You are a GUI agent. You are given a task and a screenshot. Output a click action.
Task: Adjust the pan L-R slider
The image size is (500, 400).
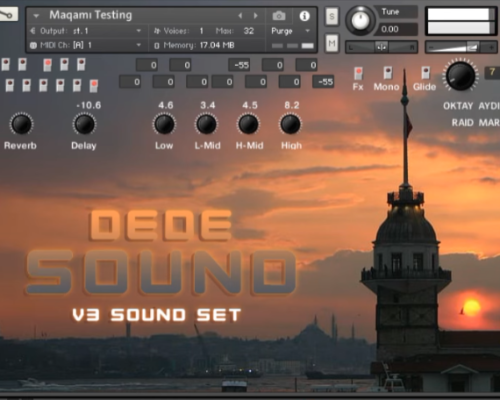tap(381, 47)
